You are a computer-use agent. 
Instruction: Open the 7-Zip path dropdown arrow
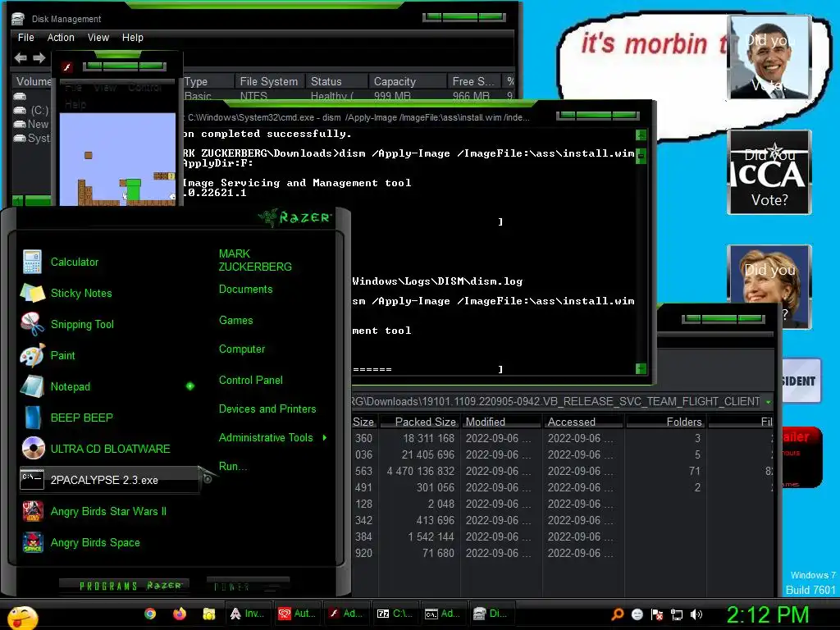coord(769,402)
